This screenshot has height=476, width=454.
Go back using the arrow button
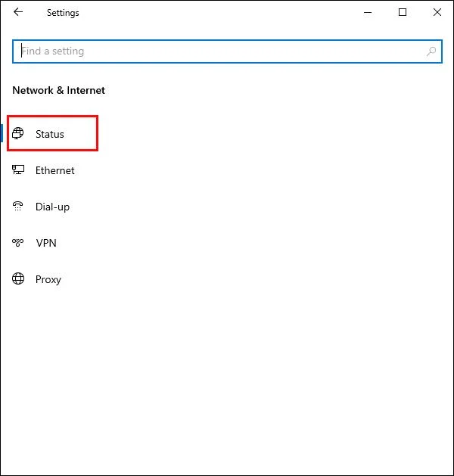18,12
